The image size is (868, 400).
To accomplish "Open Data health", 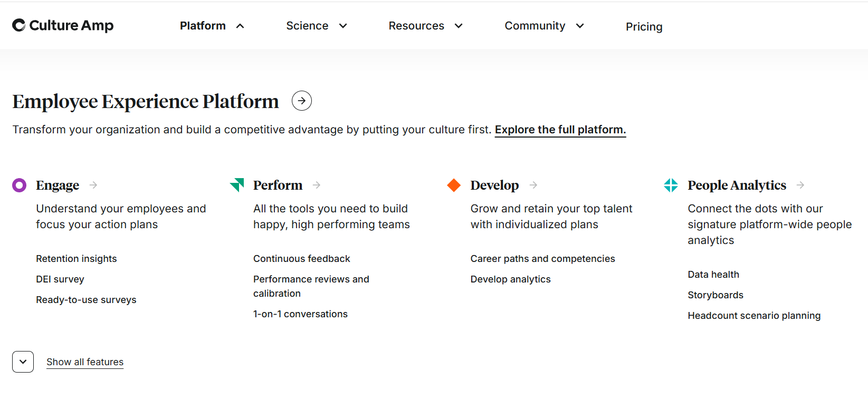I will [713, 275].
